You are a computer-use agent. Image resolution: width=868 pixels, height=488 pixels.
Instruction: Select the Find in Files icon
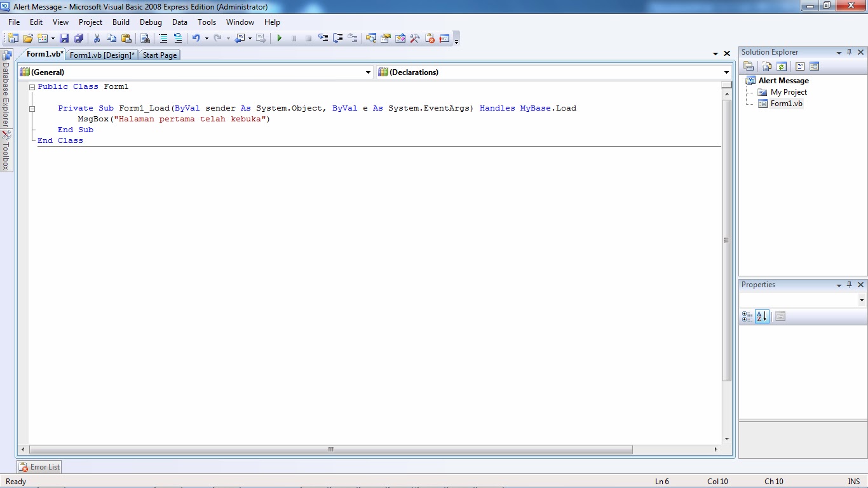pyautogui.click(x=145, y=38)
